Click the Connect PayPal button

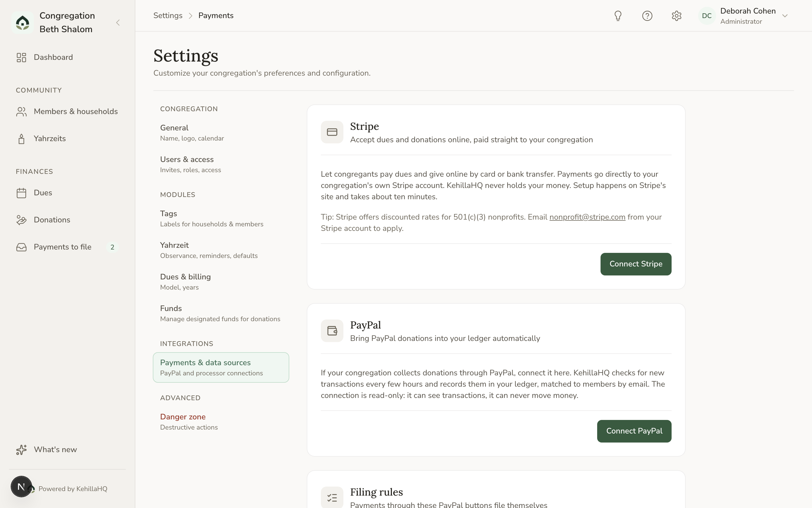coord(634,431)
